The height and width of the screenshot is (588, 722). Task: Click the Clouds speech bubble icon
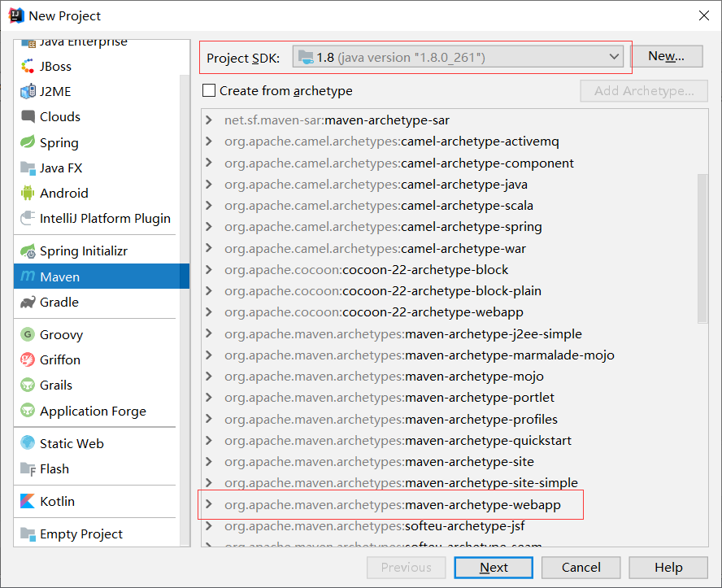(28, 116)
